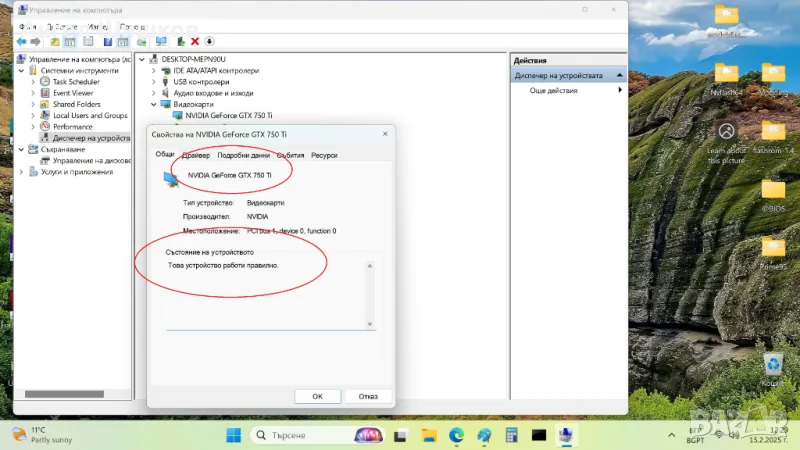
Task: Switch to the Драйвер tab
Action: click(x=196, y=155)
